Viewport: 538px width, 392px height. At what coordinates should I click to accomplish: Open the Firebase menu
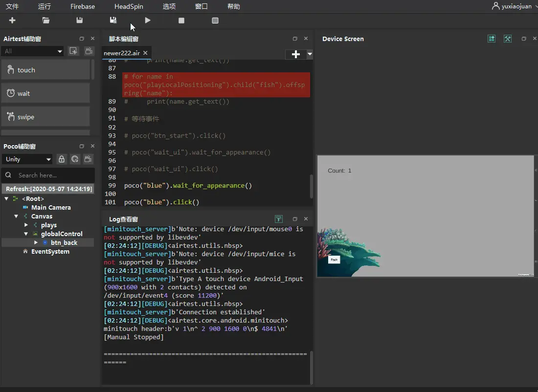coord(83,6)
